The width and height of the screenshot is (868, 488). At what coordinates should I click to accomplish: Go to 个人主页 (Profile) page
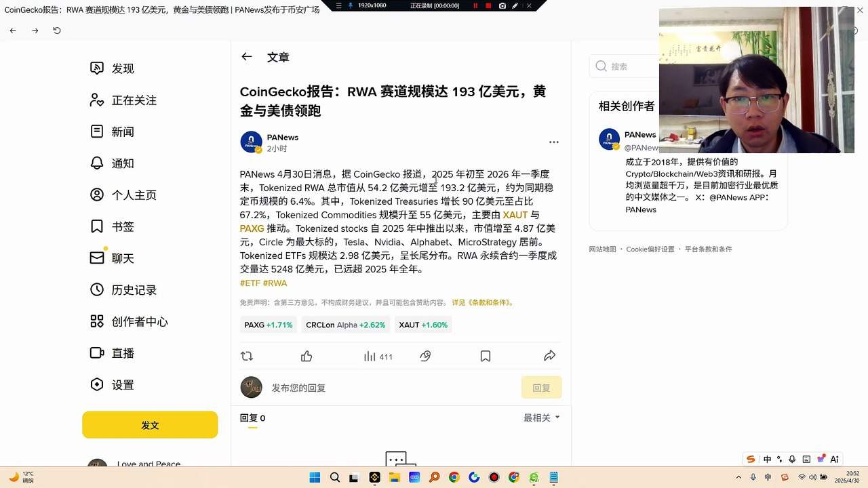point(123,195)
